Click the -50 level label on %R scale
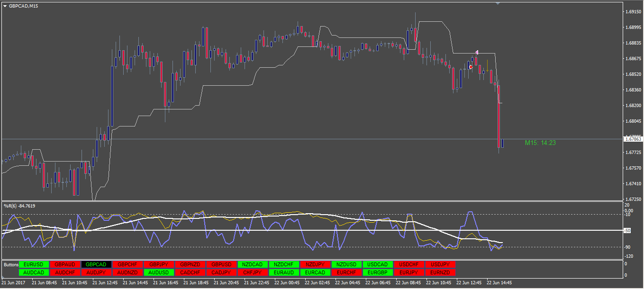 pyautogui.click(x=628, y=231)
